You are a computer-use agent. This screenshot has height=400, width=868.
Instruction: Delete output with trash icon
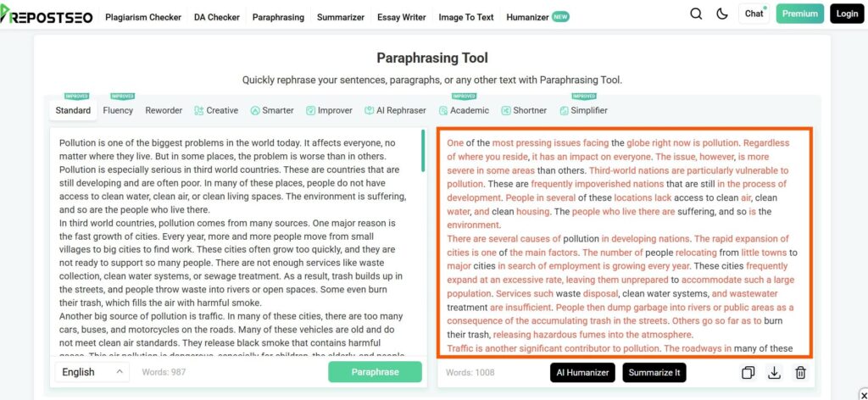[x=800, y=373]
